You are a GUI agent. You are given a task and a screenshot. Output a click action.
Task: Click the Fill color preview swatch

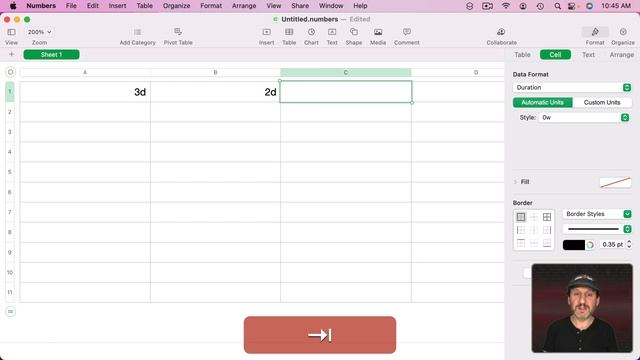pos(615,182)
